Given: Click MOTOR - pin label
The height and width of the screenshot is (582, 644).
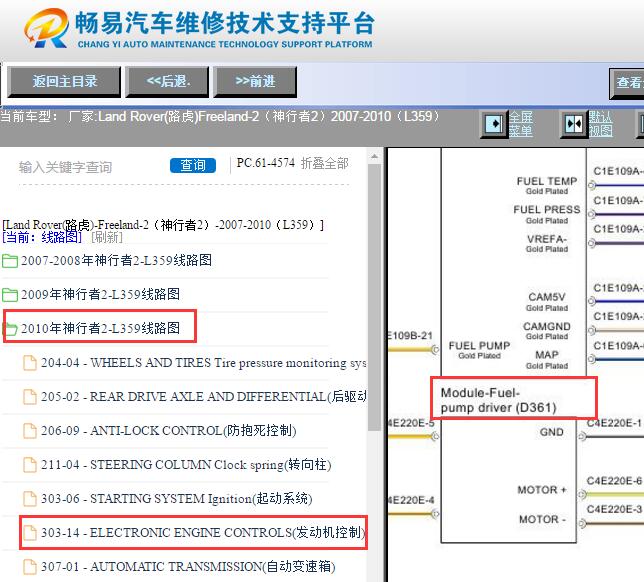Looking at the screenshot, I should tap(542, 520).
